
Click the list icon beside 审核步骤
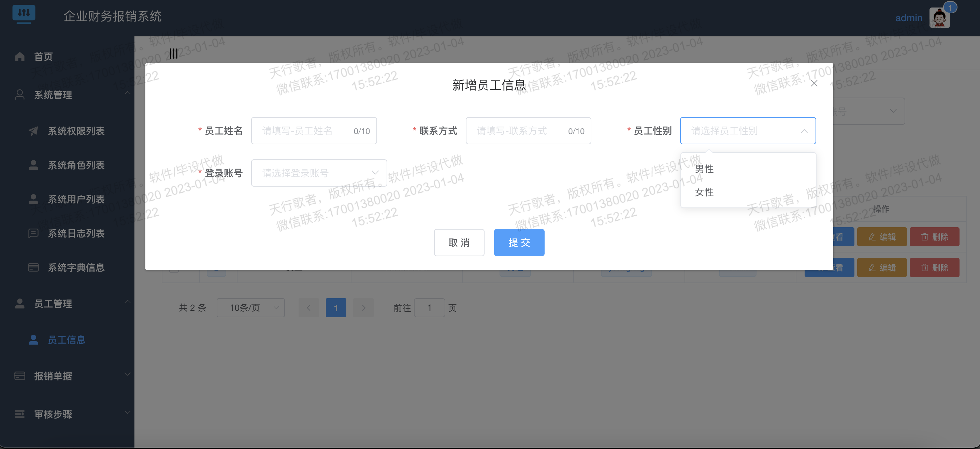(20, 414)
